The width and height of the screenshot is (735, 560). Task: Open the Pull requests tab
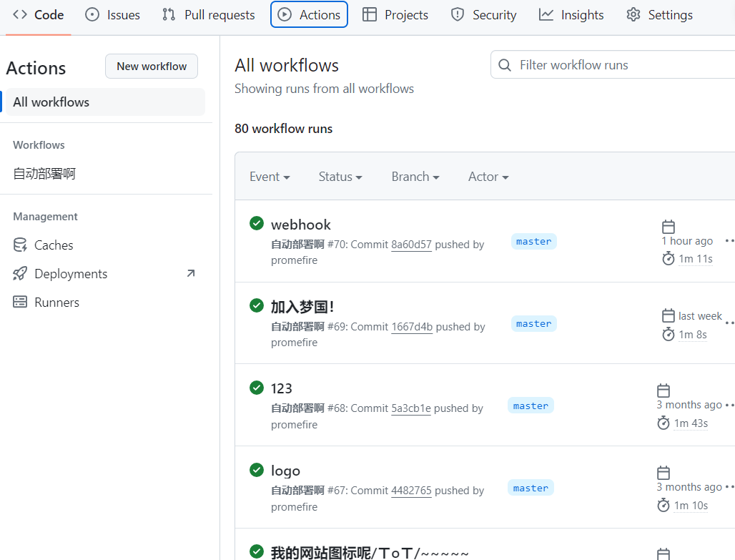tap(209, 15)
